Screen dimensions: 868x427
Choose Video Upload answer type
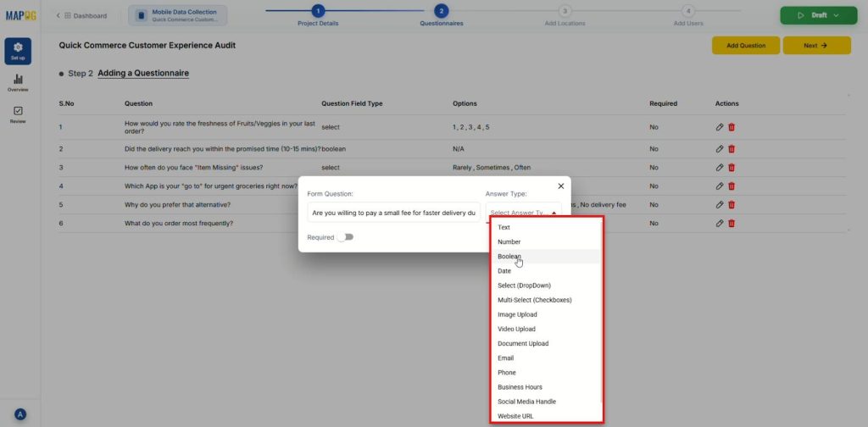click(545, 329)
